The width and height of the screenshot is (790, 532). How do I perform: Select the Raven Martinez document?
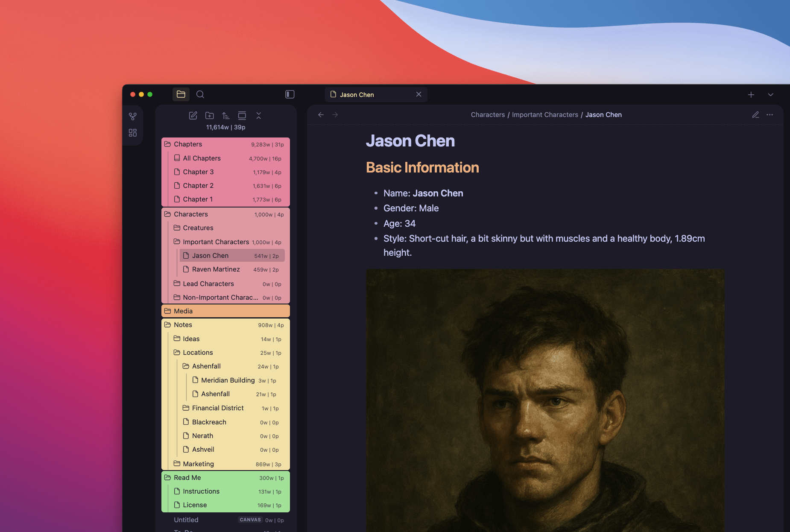click(x=216, y=269)
